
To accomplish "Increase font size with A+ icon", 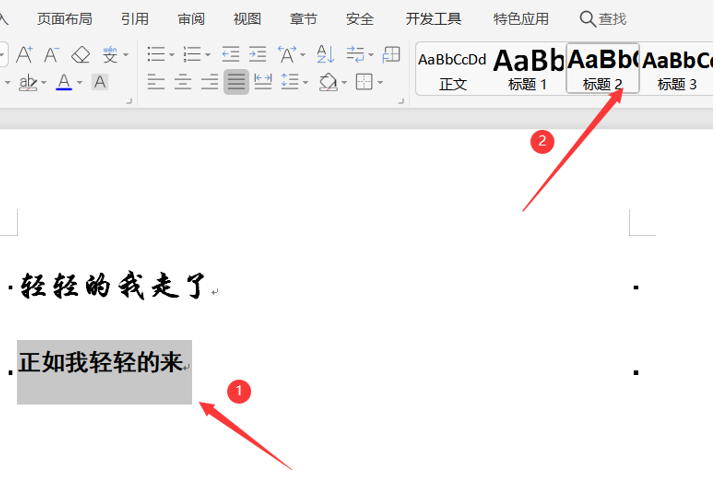I will pos(24,55).
